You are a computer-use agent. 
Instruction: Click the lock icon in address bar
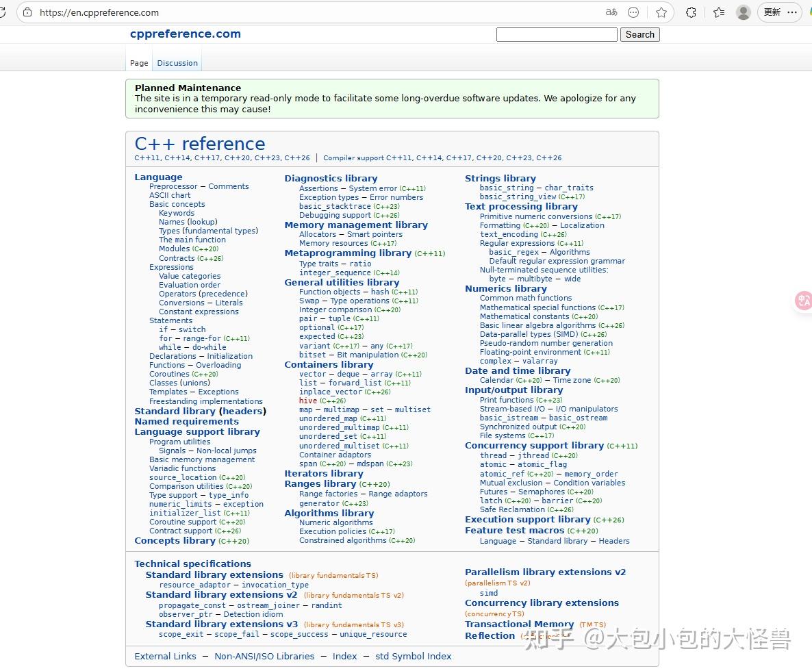point(27,12)
